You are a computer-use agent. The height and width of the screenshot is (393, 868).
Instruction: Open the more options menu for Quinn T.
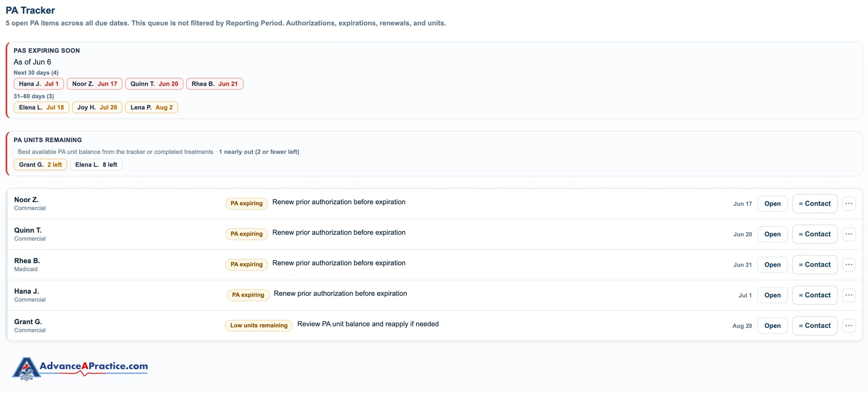coord(849,234)
